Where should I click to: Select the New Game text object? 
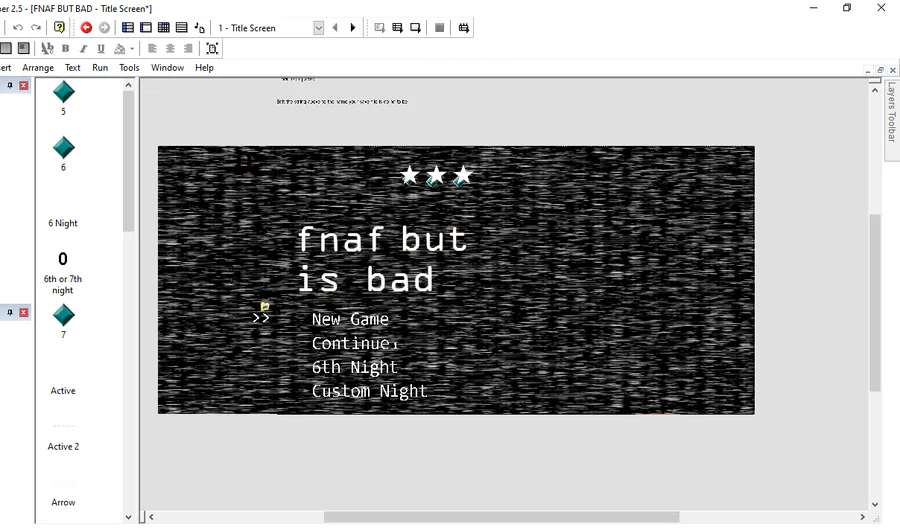click(350, 319)
